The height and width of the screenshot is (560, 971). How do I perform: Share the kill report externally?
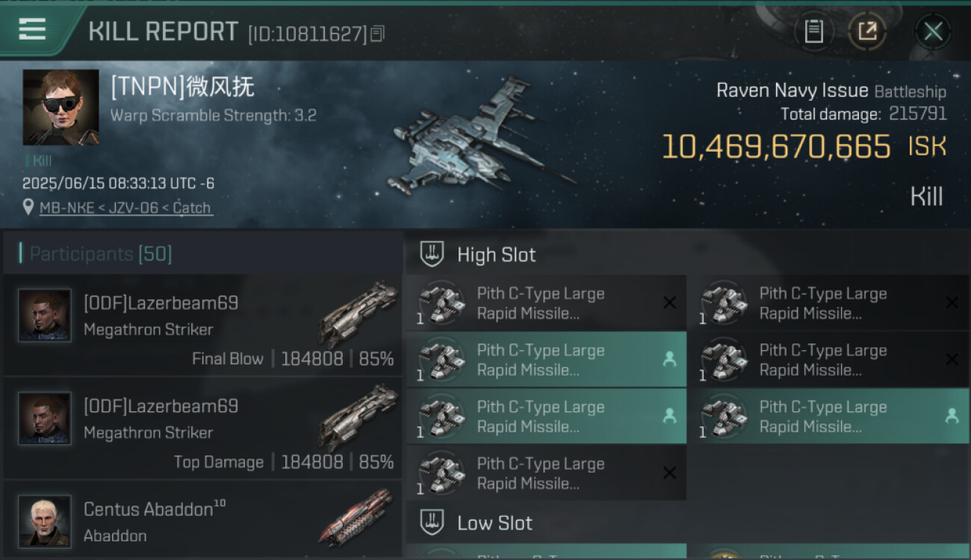(866, 31)
